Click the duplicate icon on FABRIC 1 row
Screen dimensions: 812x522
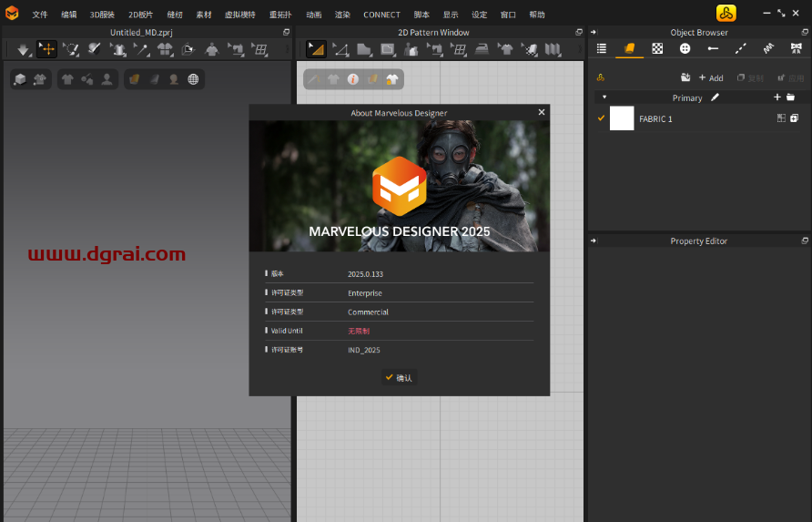point(795,118)
